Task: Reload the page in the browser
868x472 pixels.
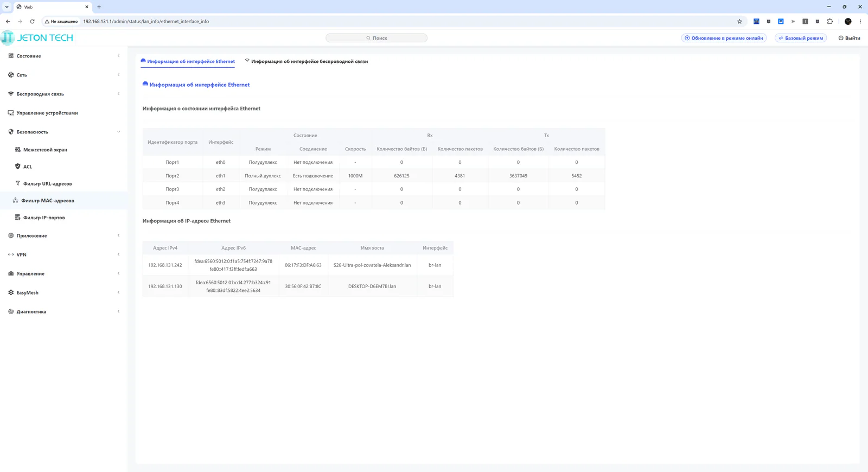Action: pyautogui.click(x=32, y=22)
